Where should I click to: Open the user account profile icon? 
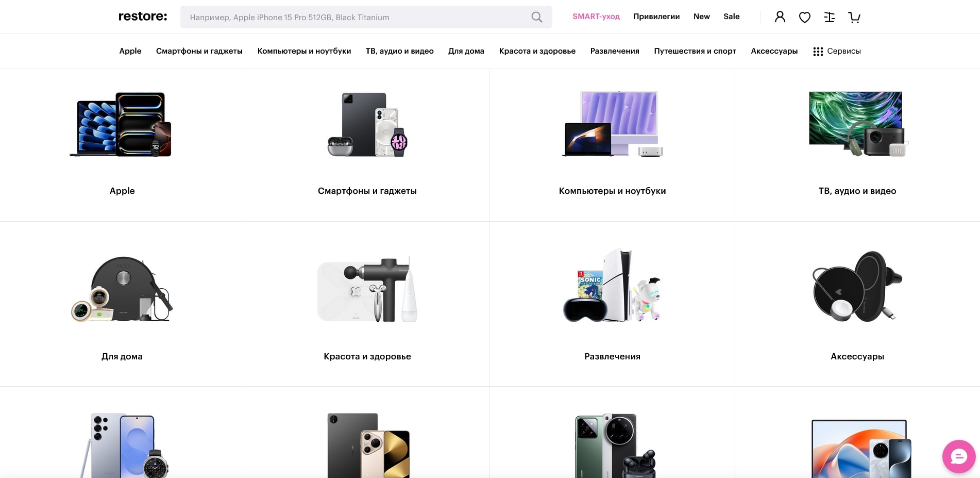tap(780, 17)
